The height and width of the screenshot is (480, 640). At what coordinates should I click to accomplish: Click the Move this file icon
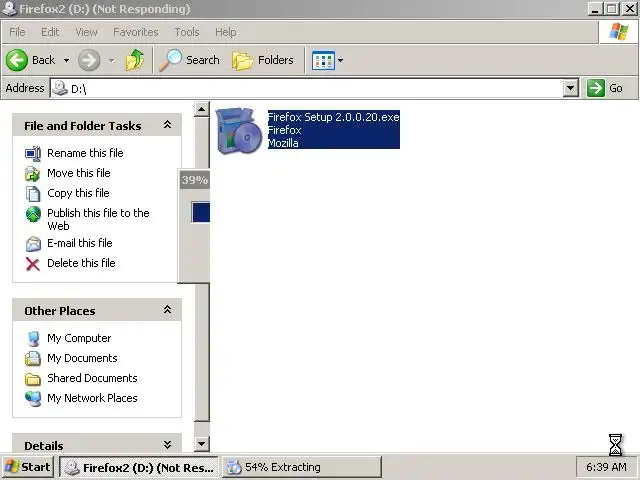pyautogui.click(x=33, y=173)
